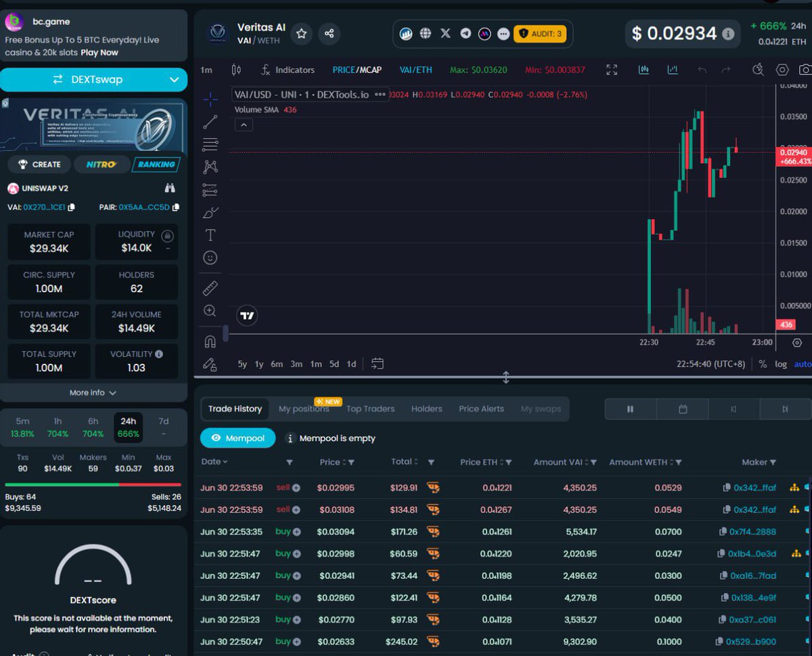Select the pattern drawing tool

pos(210,166)
